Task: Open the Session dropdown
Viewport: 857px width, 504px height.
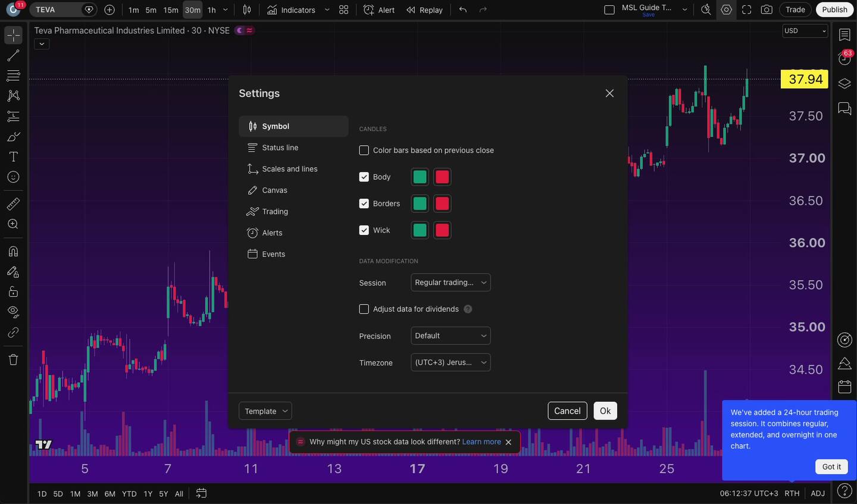Action: 451,283
